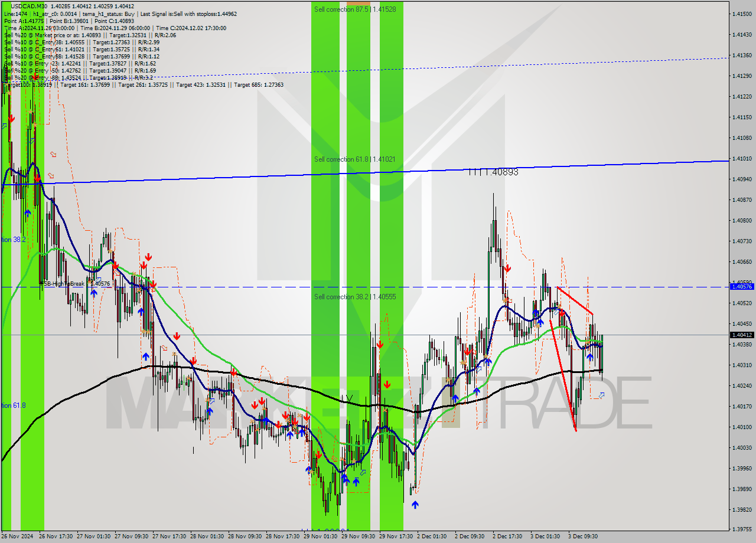
Task: Click the 1.41220 price axis label
Action: click(742, 96)
